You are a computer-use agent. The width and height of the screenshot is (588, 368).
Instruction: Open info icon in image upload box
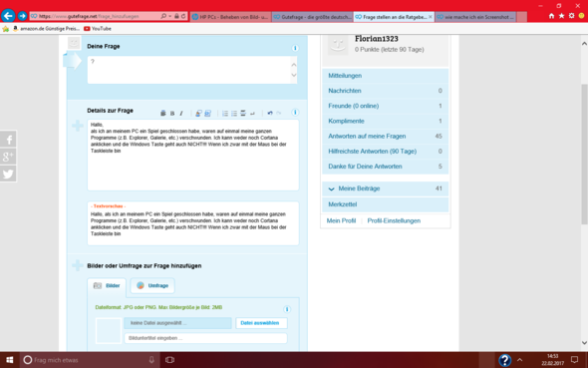click(287, 309)
